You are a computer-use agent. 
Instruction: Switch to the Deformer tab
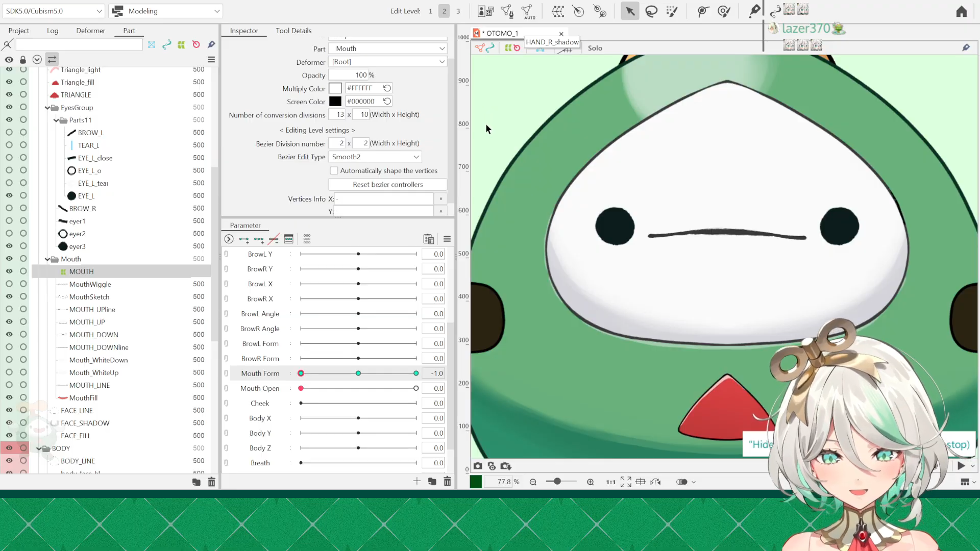90,31
